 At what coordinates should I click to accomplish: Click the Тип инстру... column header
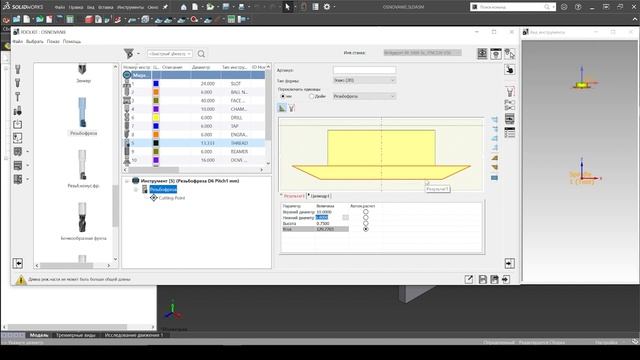point(234,67)
